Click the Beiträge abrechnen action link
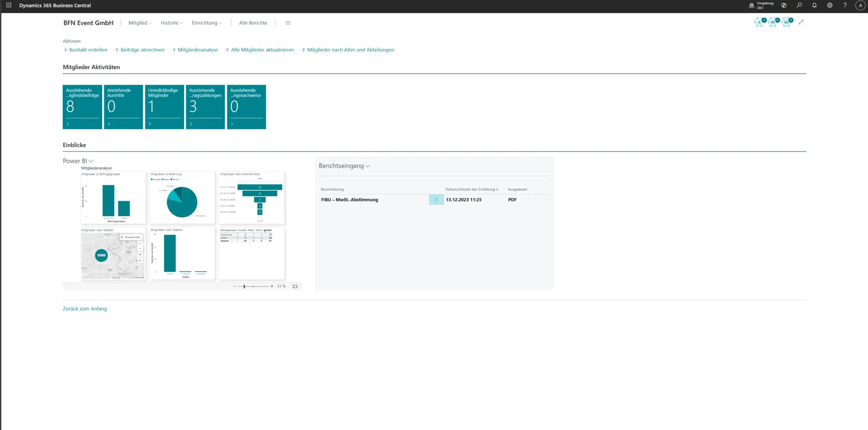Screen dimensions: 868x430 [142, 50]
